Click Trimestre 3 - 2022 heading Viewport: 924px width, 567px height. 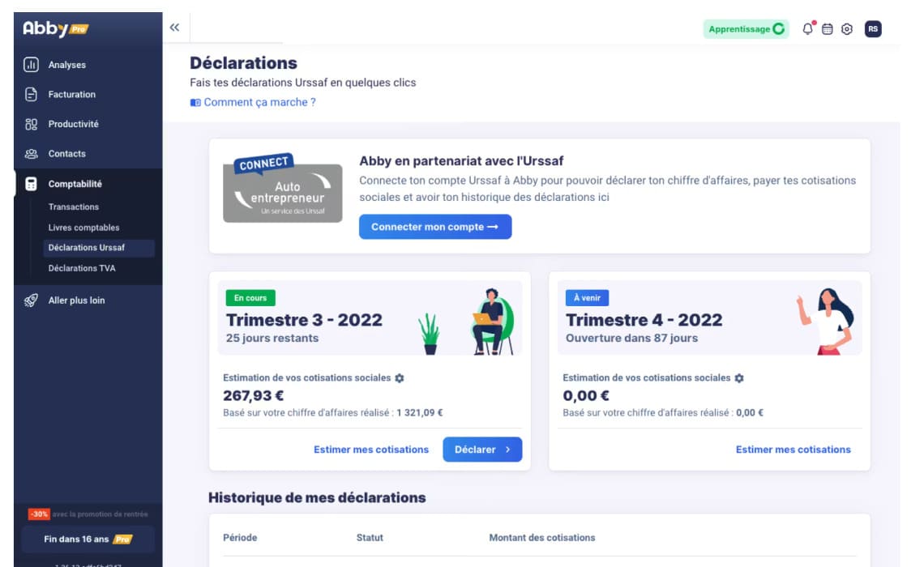pyautogui.click(x=304, y=320)
